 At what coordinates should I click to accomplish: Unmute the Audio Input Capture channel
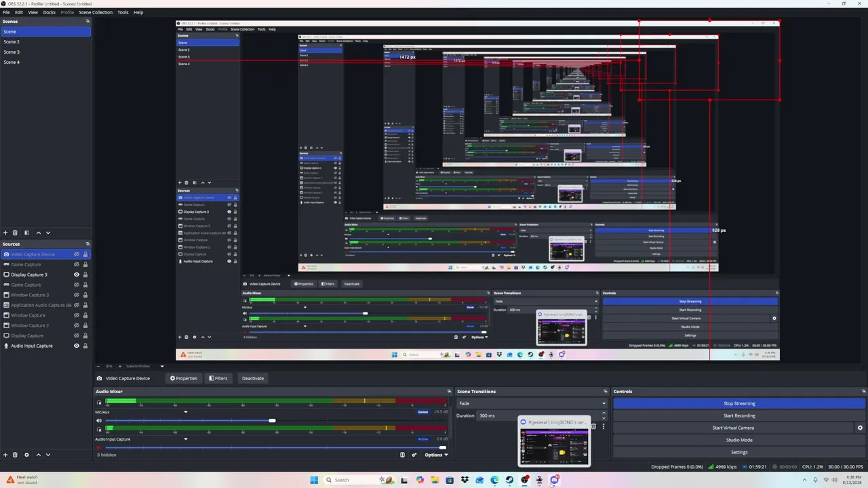(99, 447)
